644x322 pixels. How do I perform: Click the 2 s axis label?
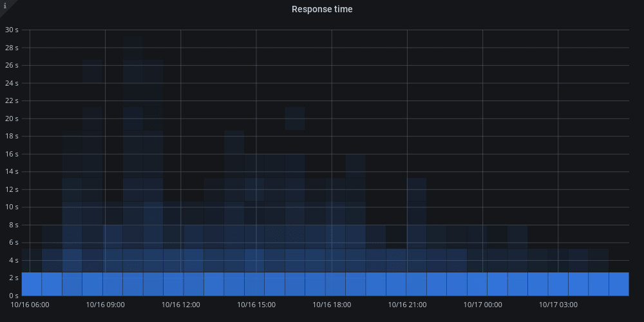click(14, 278)
